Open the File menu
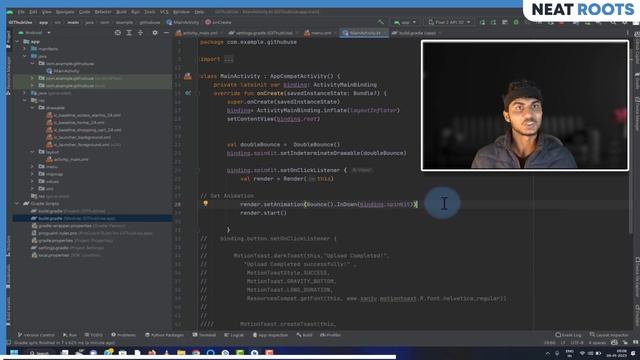Viewport: 640px width, 360px height. [x=21, y=12]
